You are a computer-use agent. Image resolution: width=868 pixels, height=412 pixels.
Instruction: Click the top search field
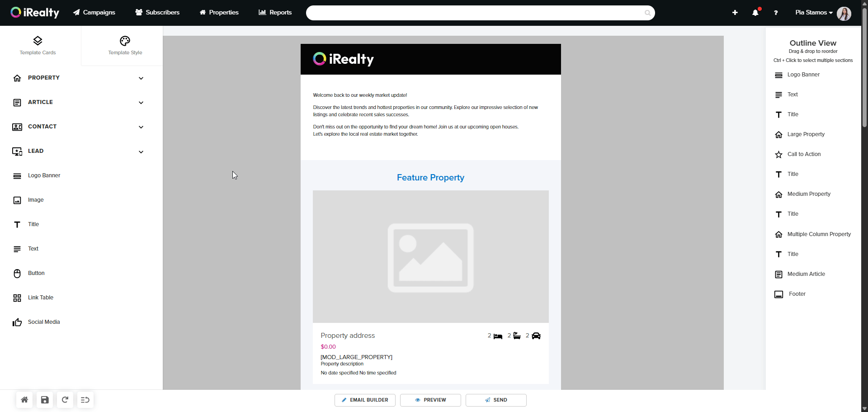tap(475, 13)
